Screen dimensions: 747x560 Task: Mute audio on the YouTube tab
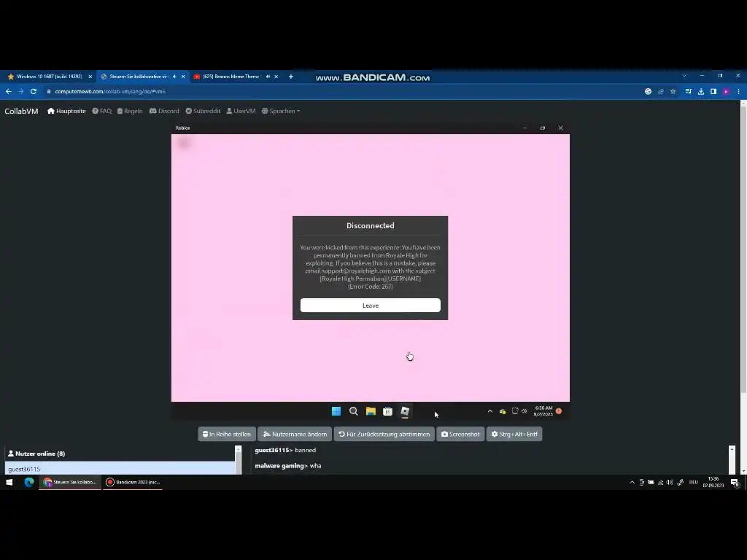268,77
